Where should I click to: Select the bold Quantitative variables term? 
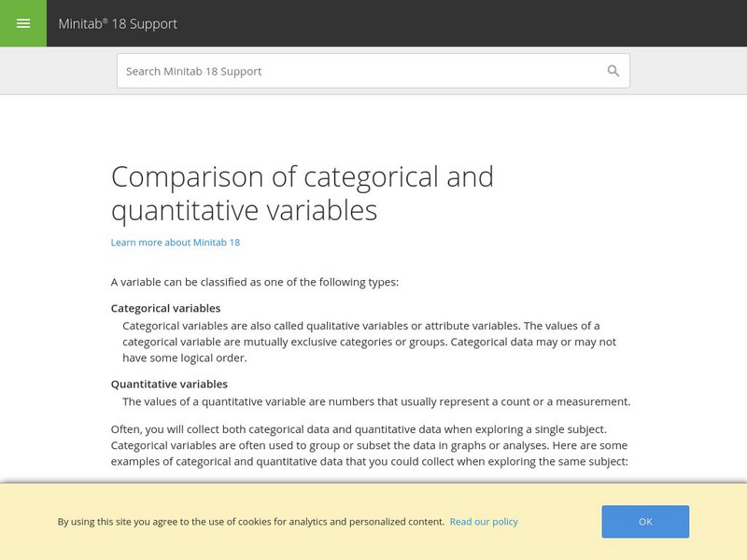pos(169,384)
